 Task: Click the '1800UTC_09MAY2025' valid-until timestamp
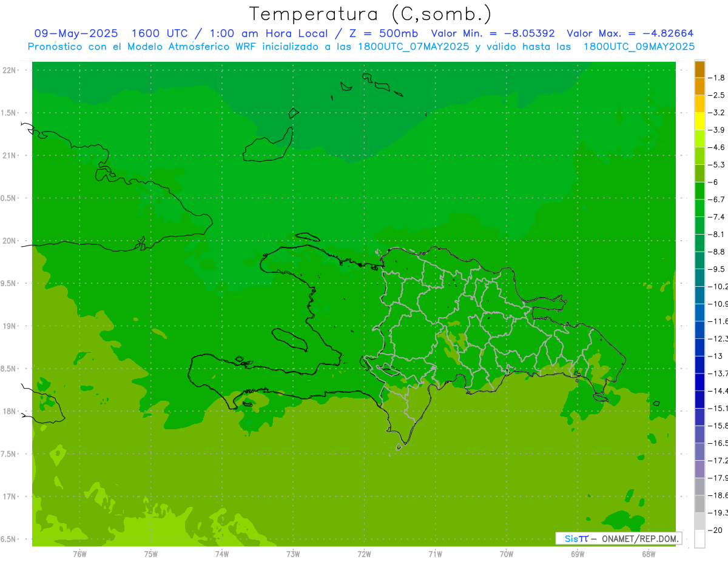[x=638, y=47]
